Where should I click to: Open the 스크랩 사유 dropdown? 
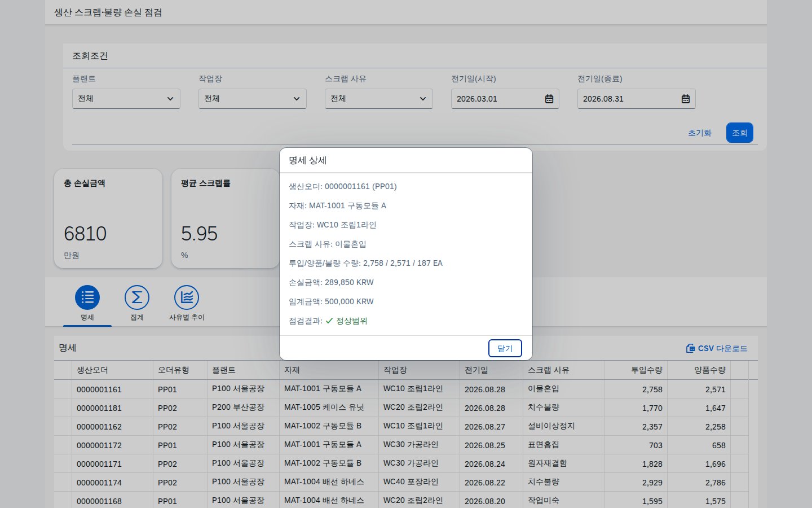pos(379,99)
